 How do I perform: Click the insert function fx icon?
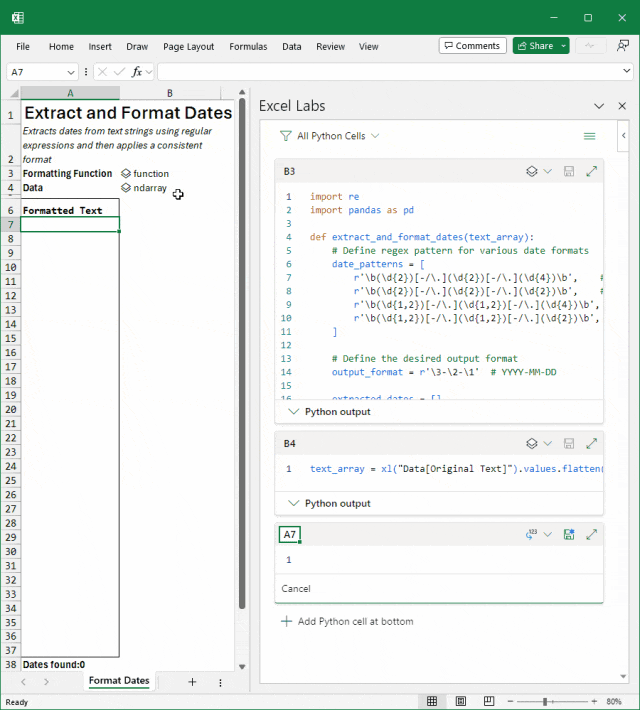pos(137,72)
